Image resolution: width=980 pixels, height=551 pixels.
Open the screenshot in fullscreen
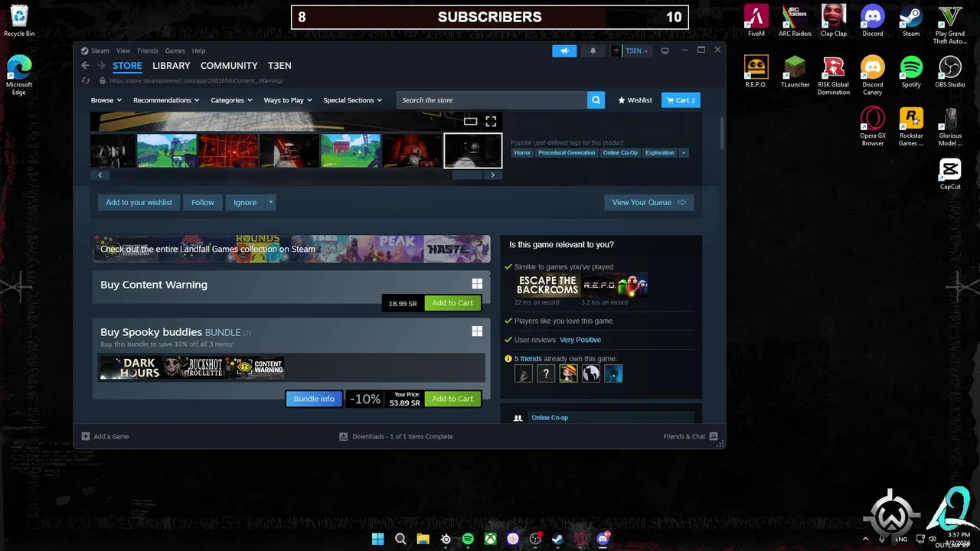(491, 121)
